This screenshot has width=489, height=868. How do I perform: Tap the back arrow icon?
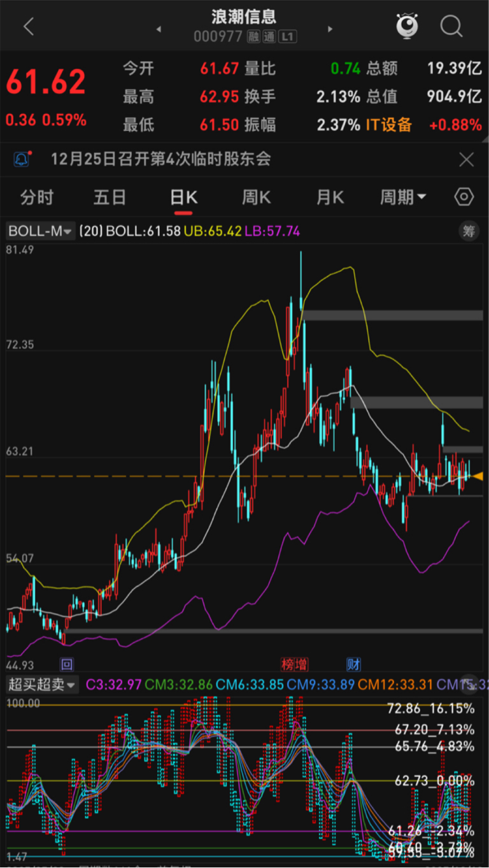coord(29,27)
